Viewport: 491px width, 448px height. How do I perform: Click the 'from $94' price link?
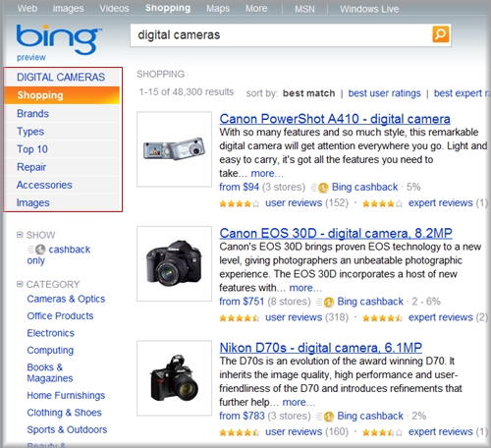coord(239,187)
